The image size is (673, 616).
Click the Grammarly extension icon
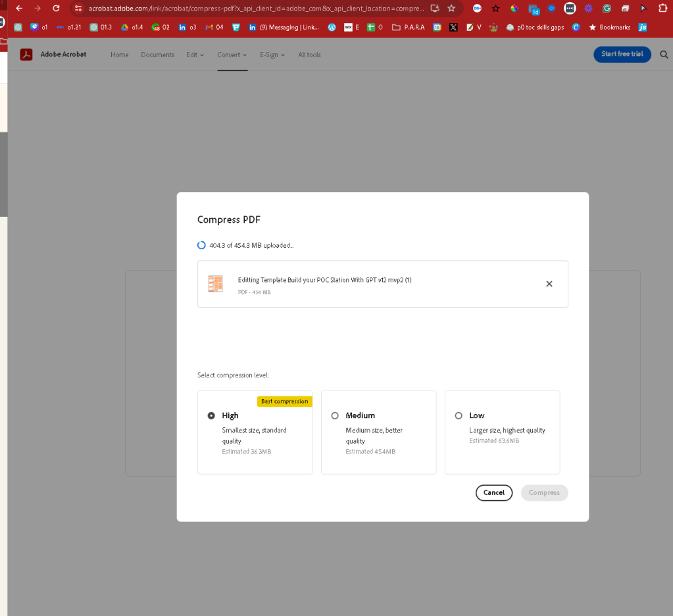point(607,8)
